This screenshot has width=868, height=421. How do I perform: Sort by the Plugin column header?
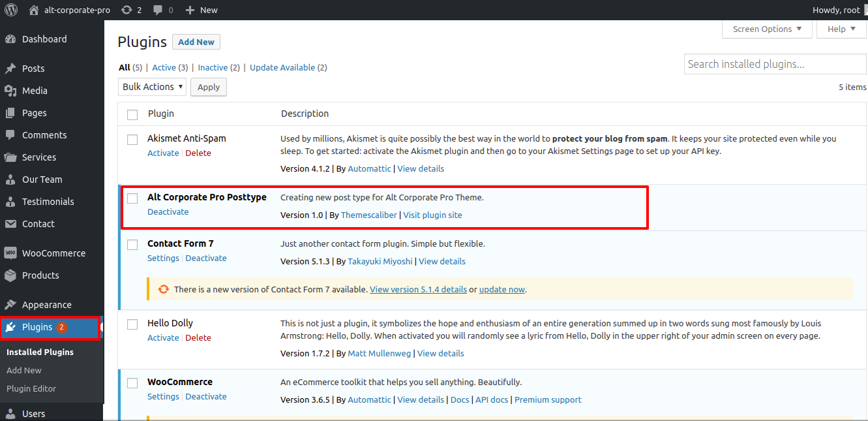tap(161, 114)
